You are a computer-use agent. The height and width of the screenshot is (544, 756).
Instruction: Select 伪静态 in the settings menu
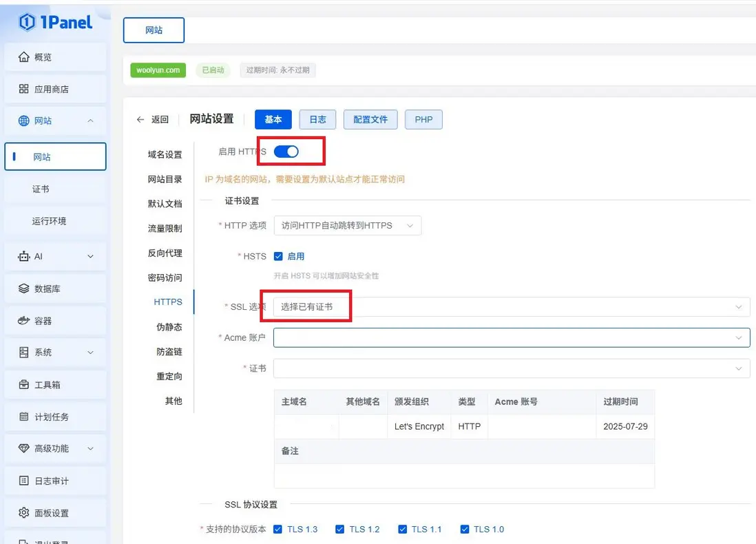pos(169,327)
